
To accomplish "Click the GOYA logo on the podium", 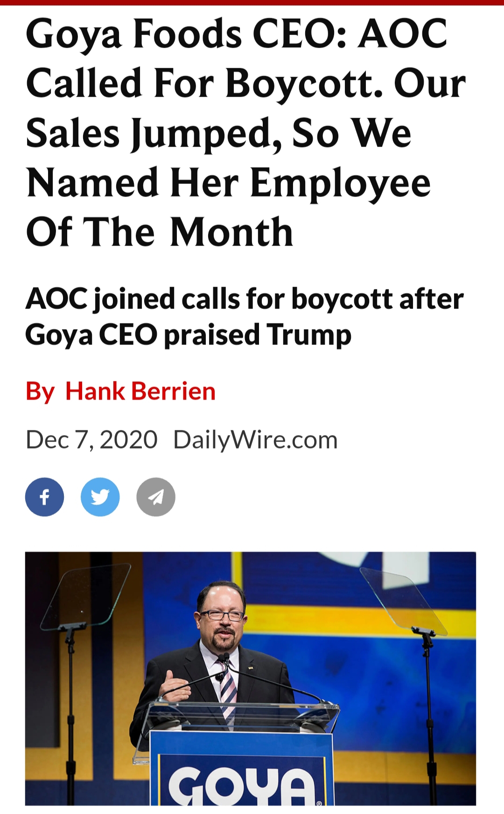I will [242, 785].
